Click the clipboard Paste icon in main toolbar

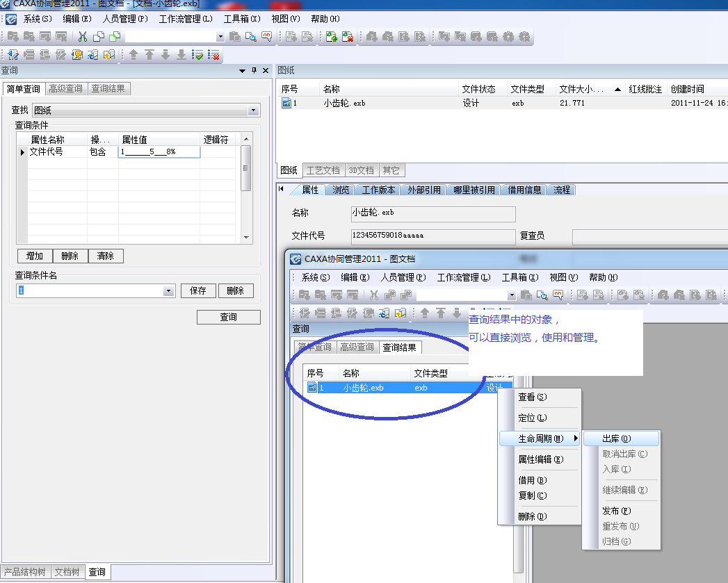(235, 36)
